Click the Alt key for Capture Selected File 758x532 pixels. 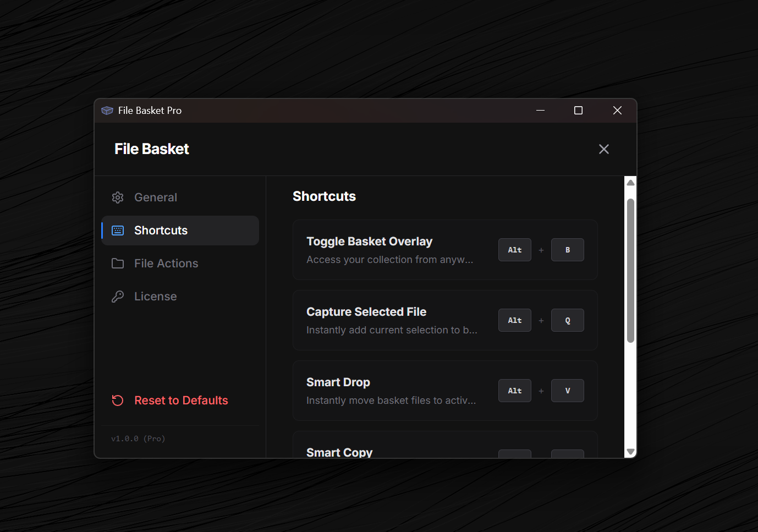pos(515,320)
